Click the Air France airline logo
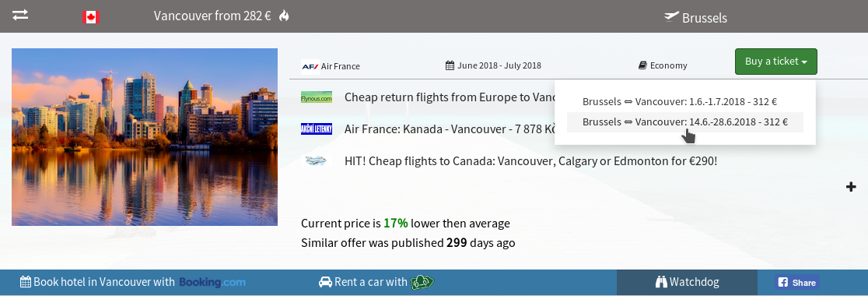868x296 pixels. pyautogui.click(x=310, y=66)
